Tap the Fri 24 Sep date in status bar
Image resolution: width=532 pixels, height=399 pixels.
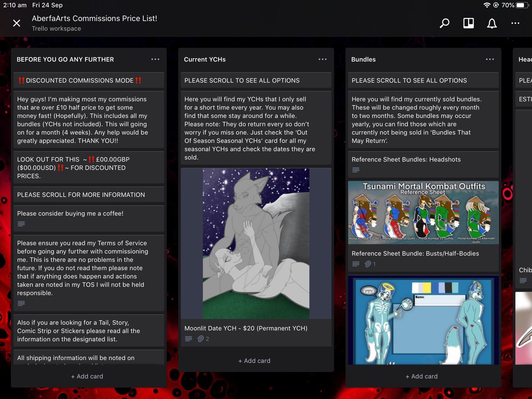coord(47,5)
